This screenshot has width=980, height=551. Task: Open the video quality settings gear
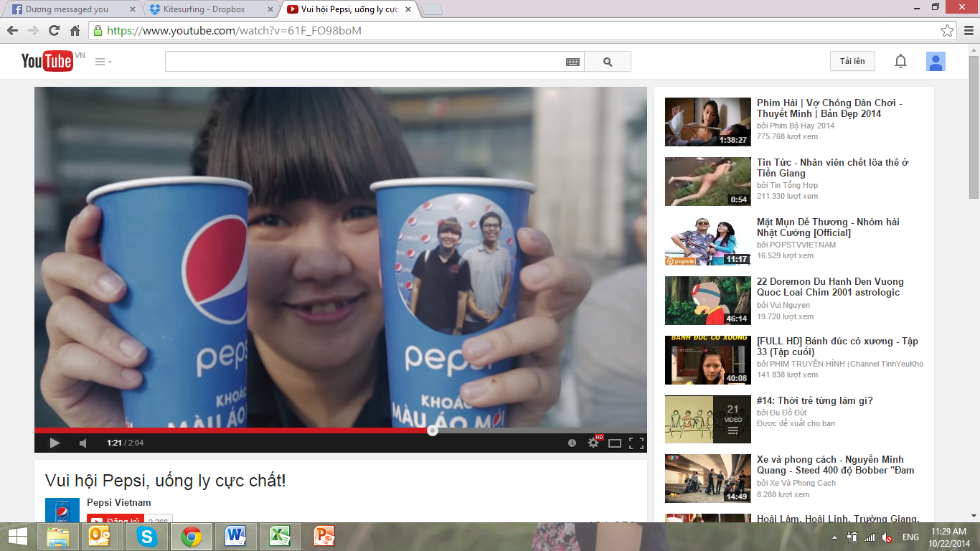593,443
